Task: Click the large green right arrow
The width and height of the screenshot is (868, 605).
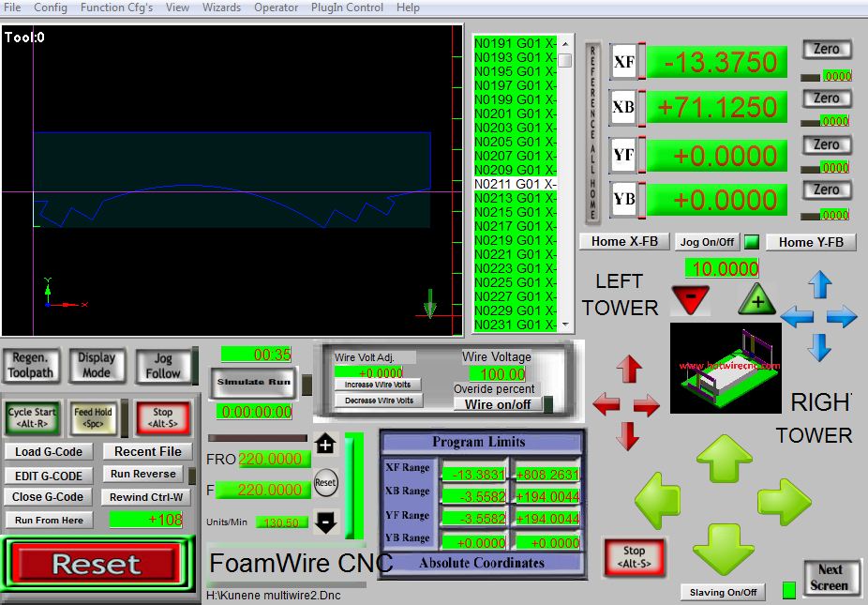Action: click(x=784, y=502)
